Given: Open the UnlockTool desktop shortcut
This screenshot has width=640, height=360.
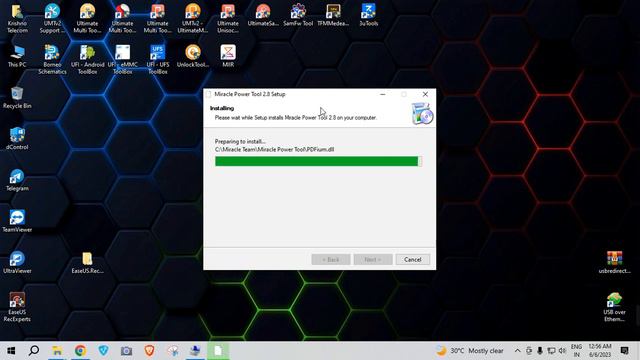Looking at the screenshot, I should (193, 56).
